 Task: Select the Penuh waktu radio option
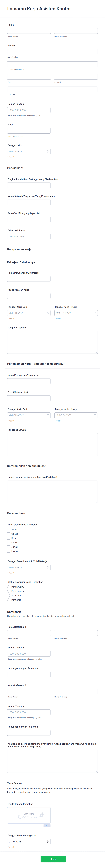(x=9, y=587)
